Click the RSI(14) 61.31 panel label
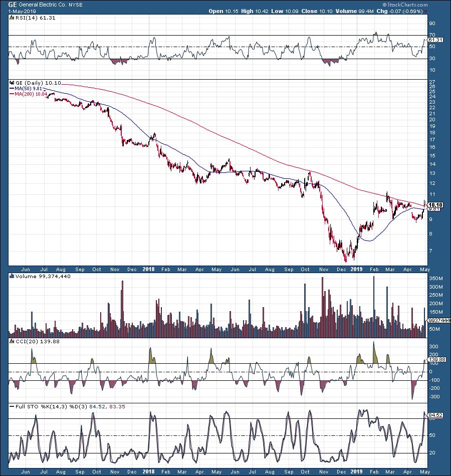Screen dimensions: 451x476 pos(36,18)
